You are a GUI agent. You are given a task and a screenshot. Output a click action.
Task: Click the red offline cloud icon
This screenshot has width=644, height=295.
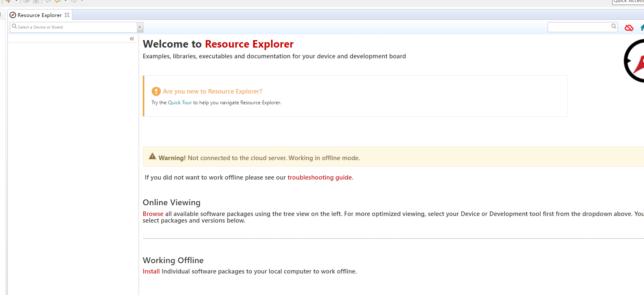629,28
